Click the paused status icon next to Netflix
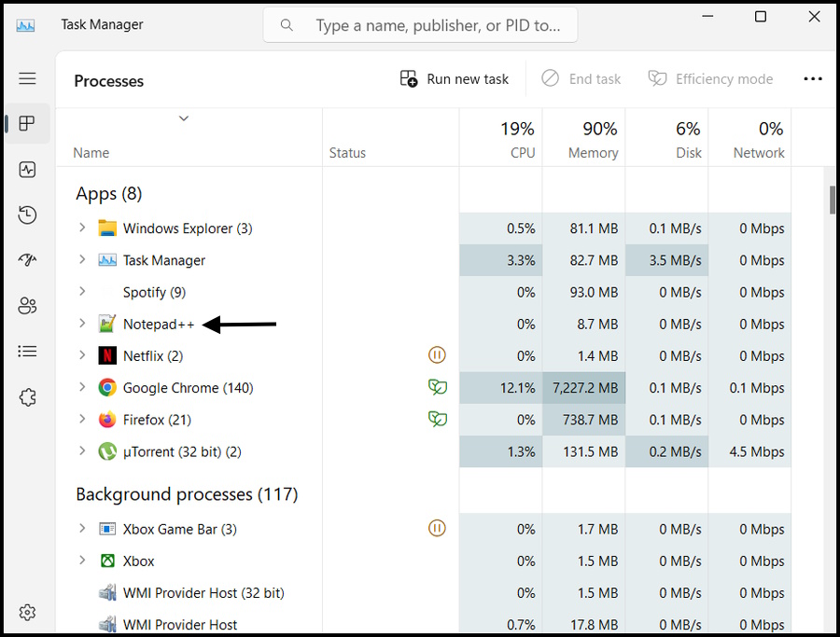Screen dimensions: 840x637 pyautogui.click(x=437, y=354)
